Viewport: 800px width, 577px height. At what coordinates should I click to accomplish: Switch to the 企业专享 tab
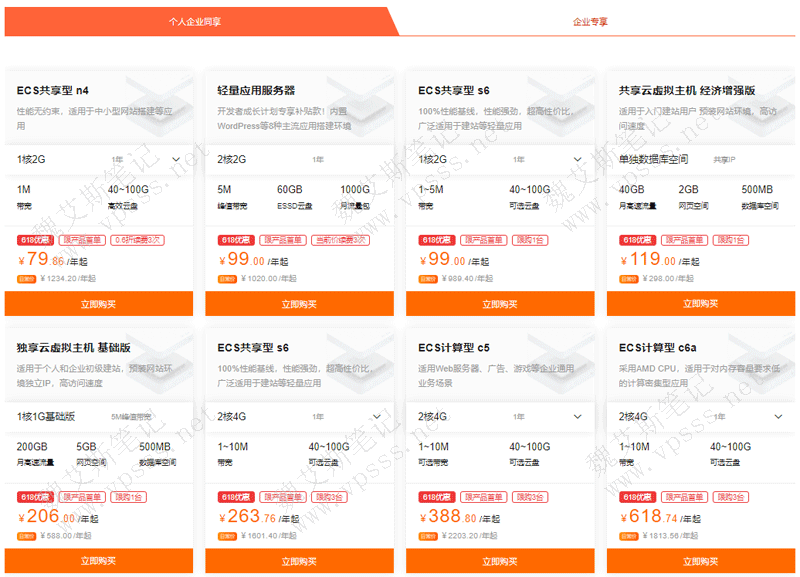[x=589, y=21]
